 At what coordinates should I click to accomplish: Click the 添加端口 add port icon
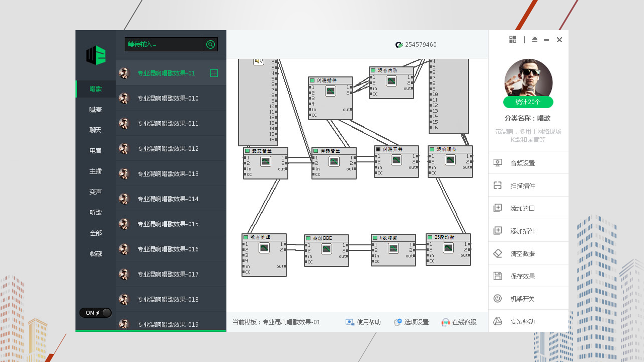point(498,208)
